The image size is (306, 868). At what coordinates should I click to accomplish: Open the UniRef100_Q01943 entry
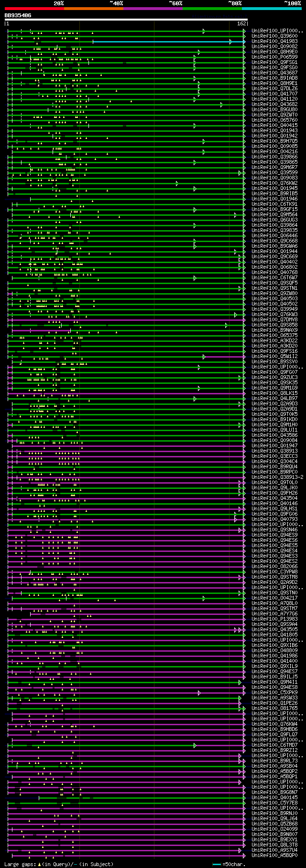click(x=274, y=131)
